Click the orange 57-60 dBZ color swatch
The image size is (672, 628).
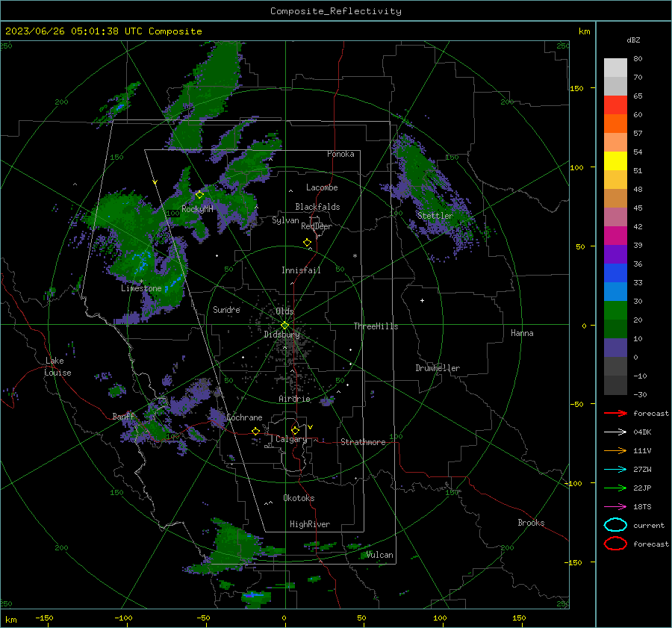(615, 124)
